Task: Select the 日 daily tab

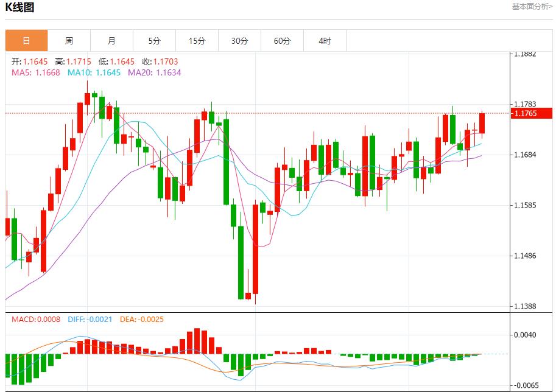Action: 27,40
